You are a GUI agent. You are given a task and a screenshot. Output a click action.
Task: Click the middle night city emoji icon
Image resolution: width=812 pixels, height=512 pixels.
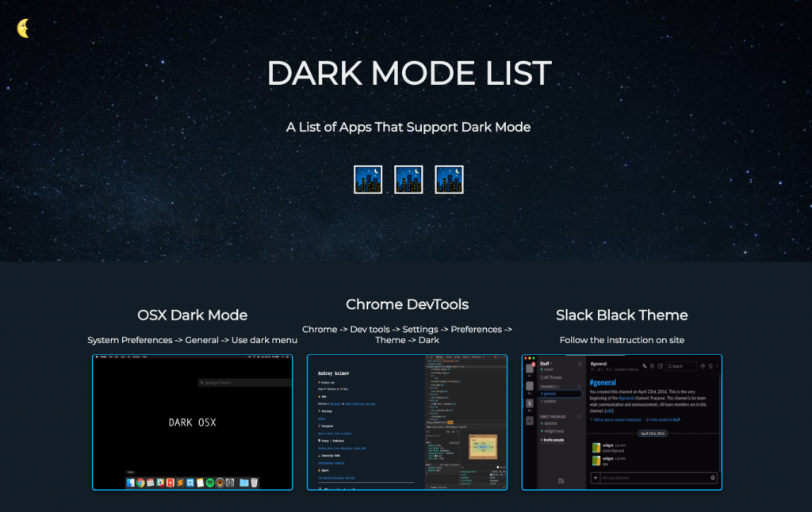pyautogui.click(x=408, y=180)
